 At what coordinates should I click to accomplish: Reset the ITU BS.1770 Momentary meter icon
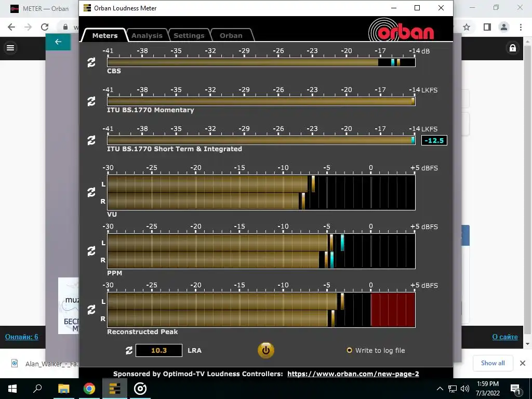tap(91, 101)
